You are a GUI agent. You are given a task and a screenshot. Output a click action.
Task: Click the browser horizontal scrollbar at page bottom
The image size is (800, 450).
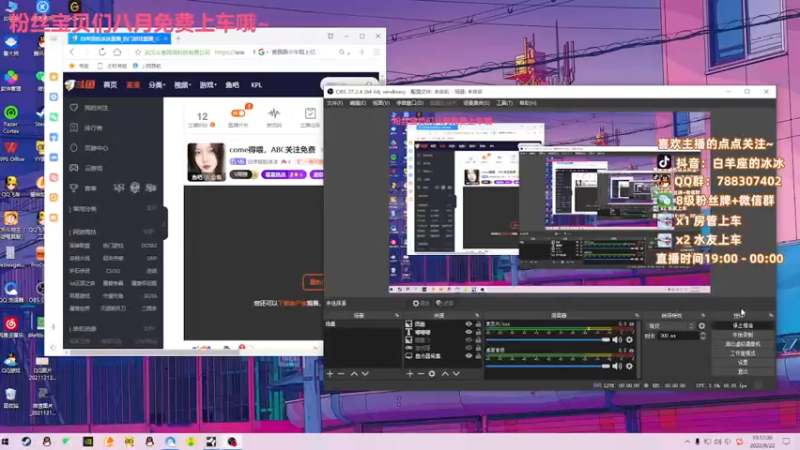click(x=156, y=353)
